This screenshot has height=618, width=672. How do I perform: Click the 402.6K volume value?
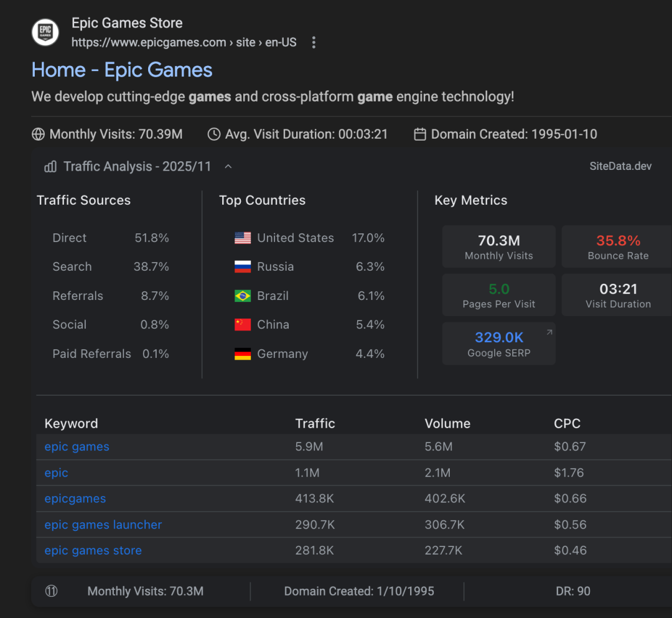pos(445,499)
